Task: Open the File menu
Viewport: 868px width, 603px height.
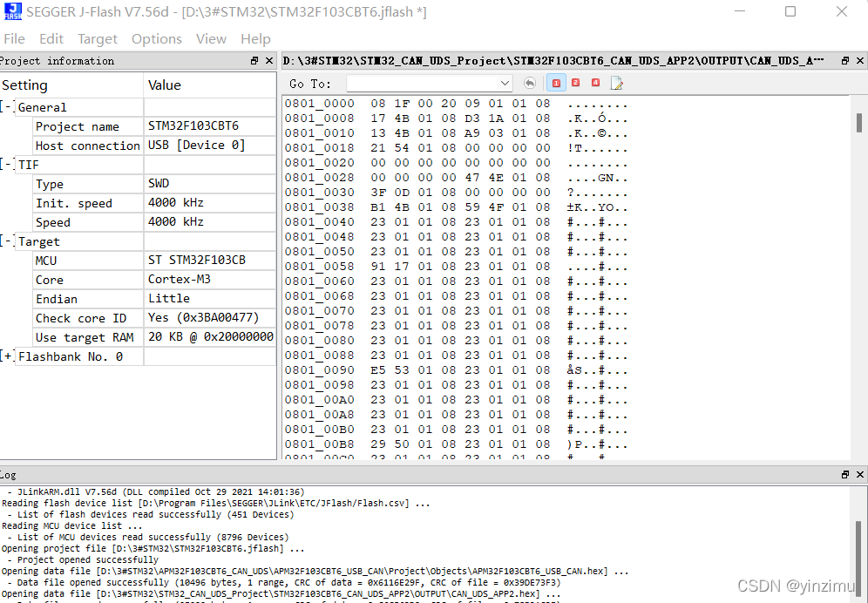Action: point(14,38)
